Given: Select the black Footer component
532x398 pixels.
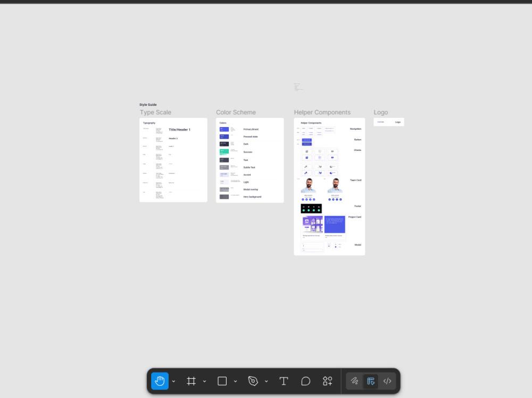Looking at the screenshot, I should 311,208.
